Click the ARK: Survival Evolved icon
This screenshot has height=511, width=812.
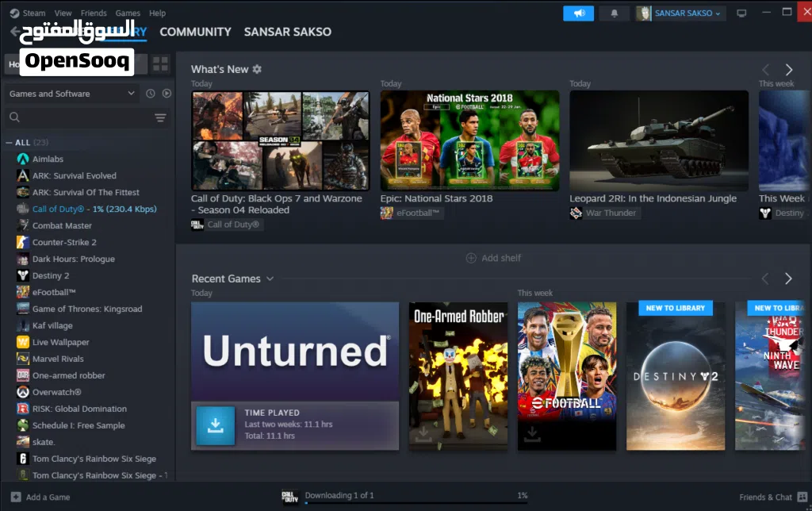23,175
